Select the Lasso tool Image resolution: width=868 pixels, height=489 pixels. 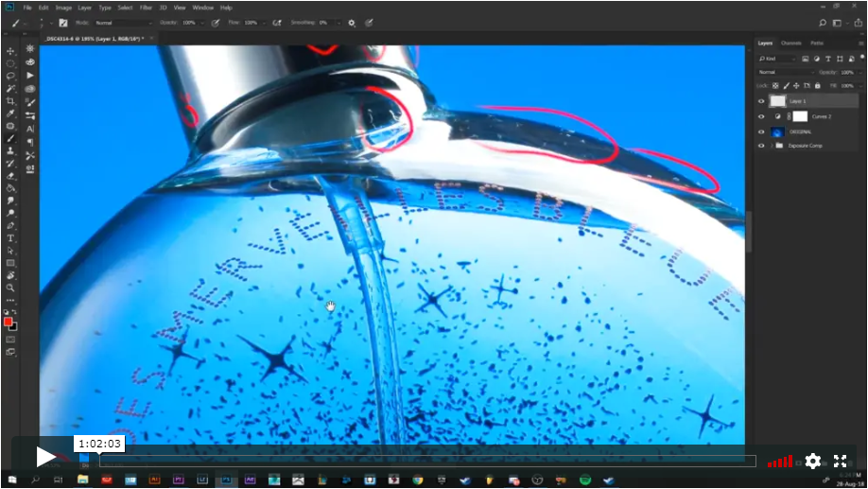(x=10, y=76)
